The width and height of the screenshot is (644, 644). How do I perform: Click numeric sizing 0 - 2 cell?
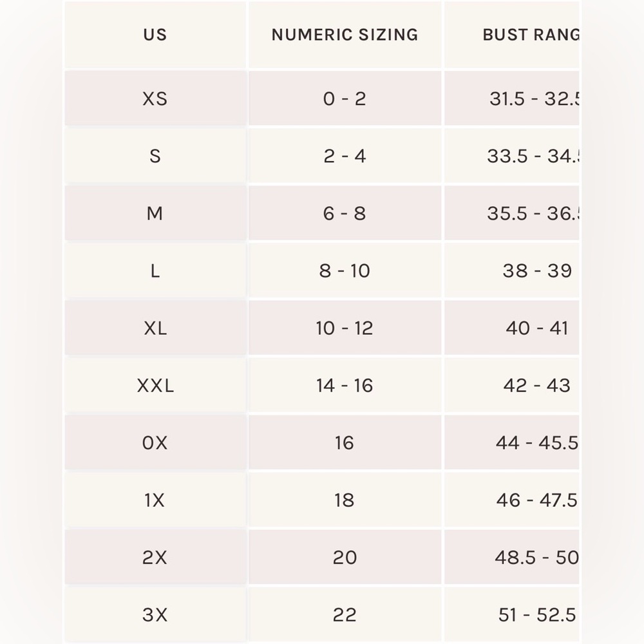point(345,98)
